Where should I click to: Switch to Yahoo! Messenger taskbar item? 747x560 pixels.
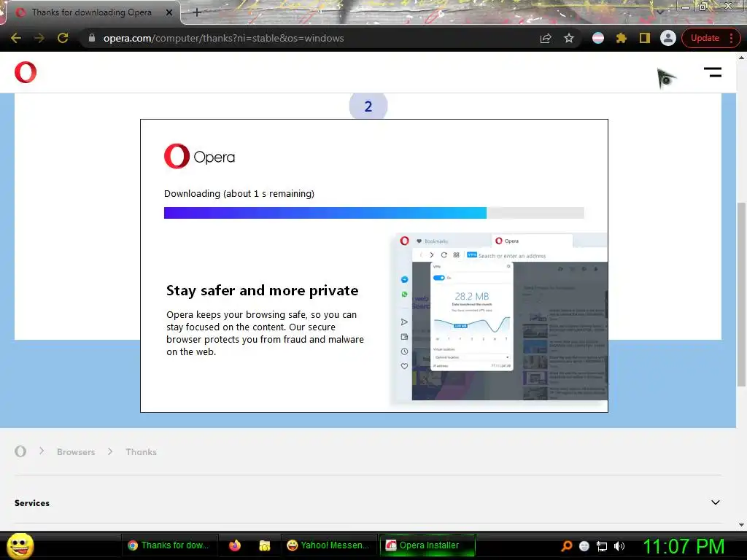[x=329, y=545]
